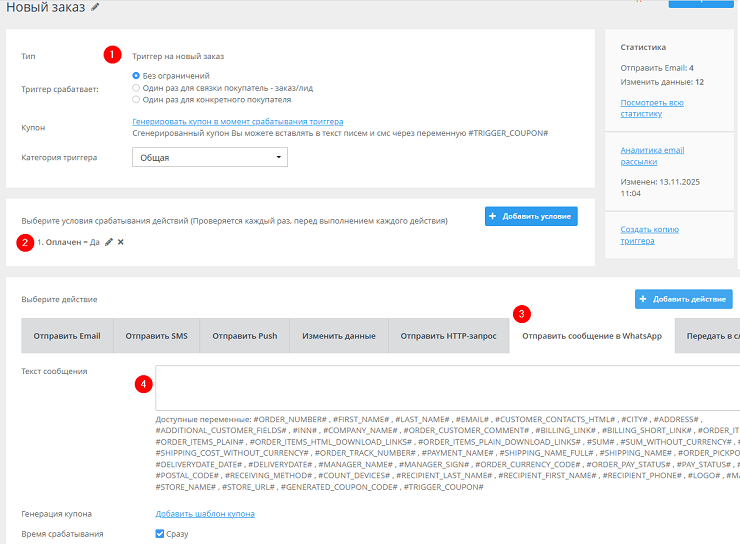The width and height of the screenshot is (740, 544).
Task: Open Генерировать купон в момент срабатывания link
Action: click(x=237, y=121)
